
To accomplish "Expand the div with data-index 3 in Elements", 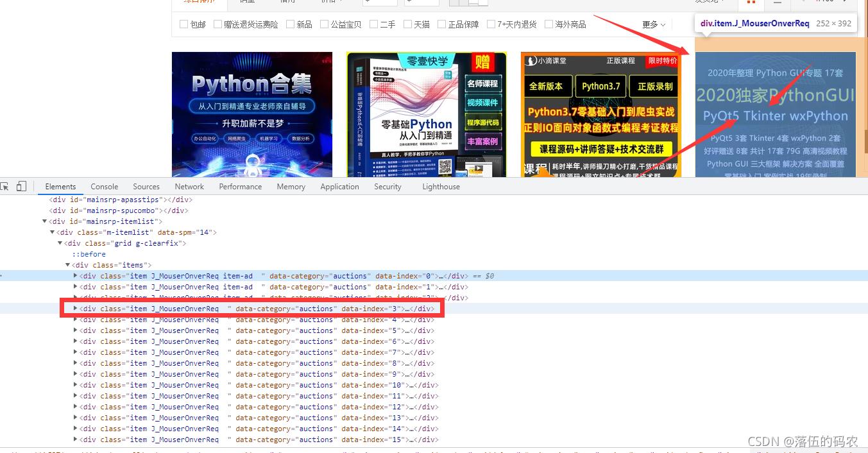I will point(75,309).
